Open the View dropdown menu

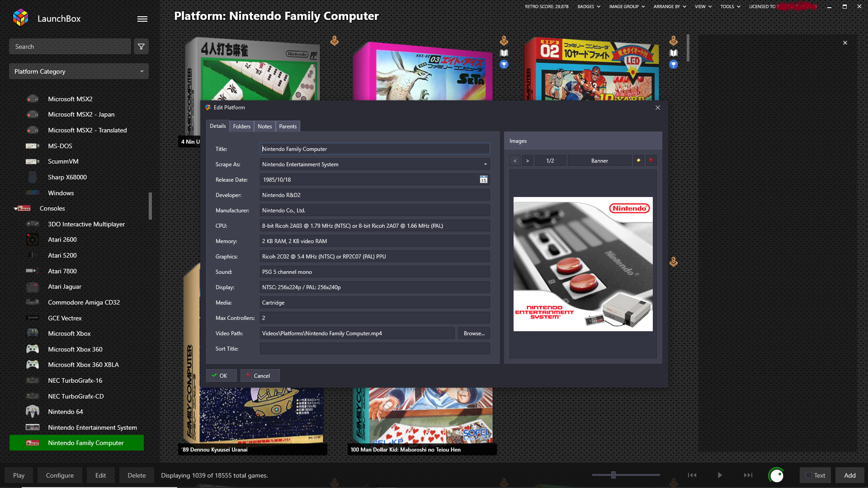pyautogui.click(x=703, y=6)
